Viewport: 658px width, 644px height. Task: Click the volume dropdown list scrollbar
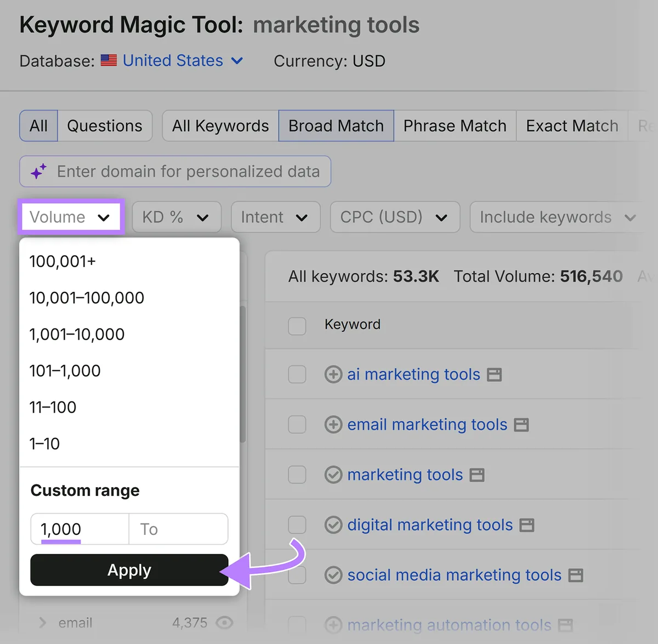pos(242,374)
